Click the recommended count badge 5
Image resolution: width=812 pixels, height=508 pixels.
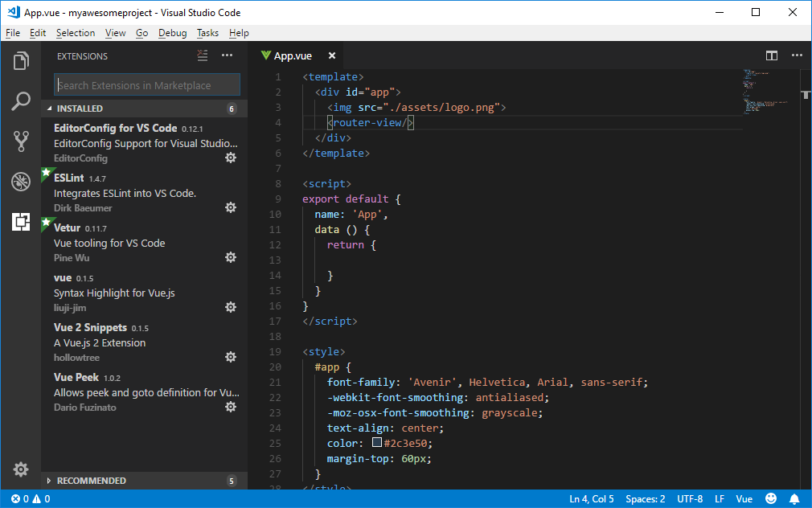point(232,481)
